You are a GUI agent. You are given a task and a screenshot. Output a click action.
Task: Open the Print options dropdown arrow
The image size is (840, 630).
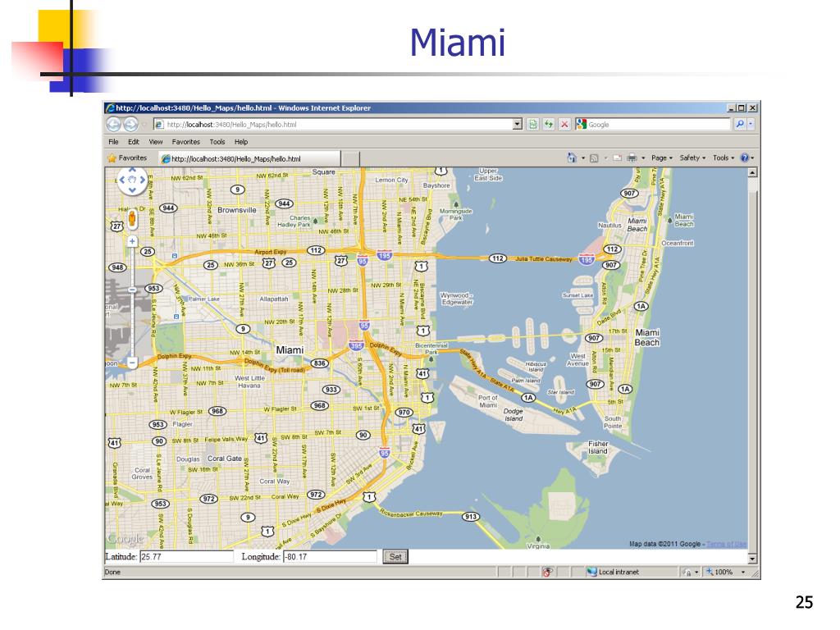click(643, 158)
